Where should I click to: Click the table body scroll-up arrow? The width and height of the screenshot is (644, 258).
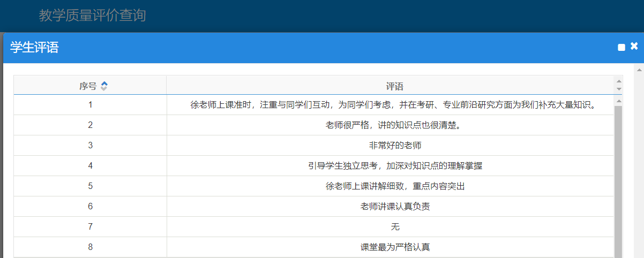click(618, 101)
